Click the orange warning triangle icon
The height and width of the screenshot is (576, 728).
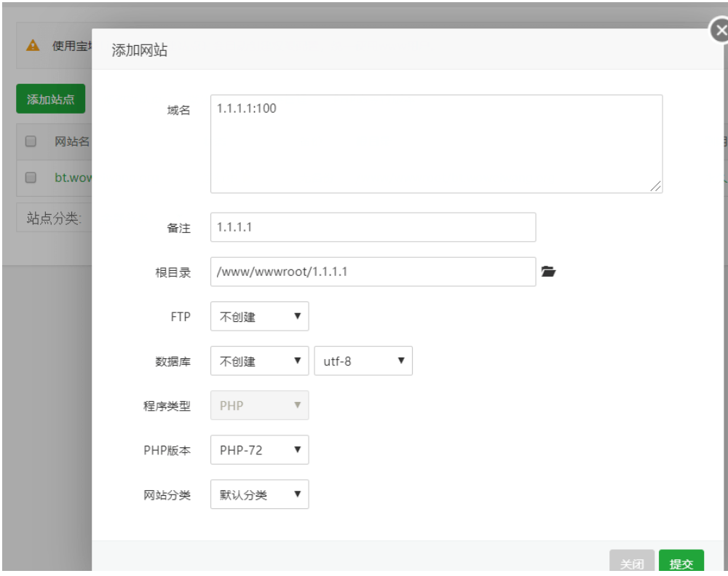pos(33,45)
